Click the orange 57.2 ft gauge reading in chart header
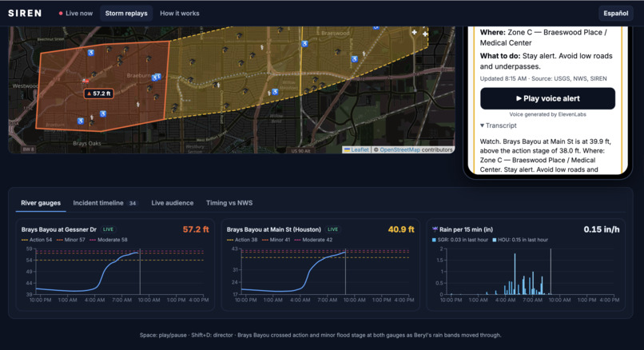 (x=196, y=229)
